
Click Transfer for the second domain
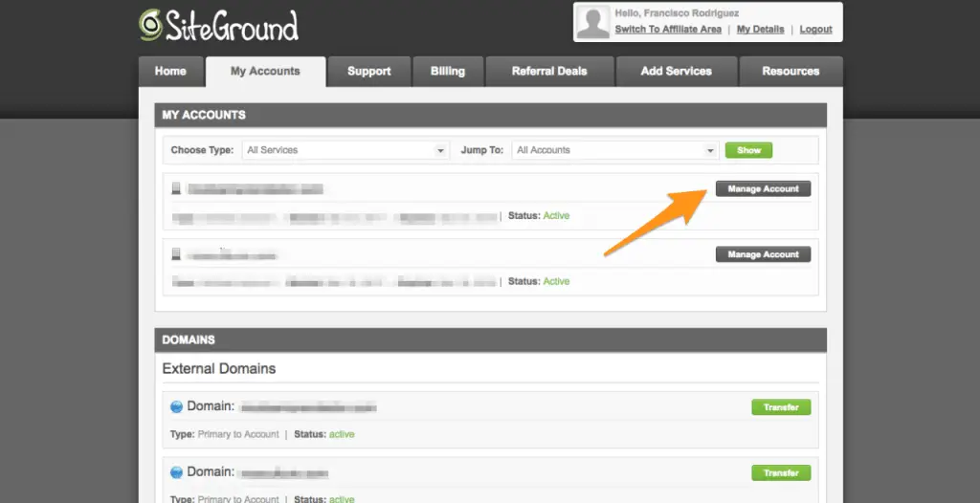(x=781, y=473)
